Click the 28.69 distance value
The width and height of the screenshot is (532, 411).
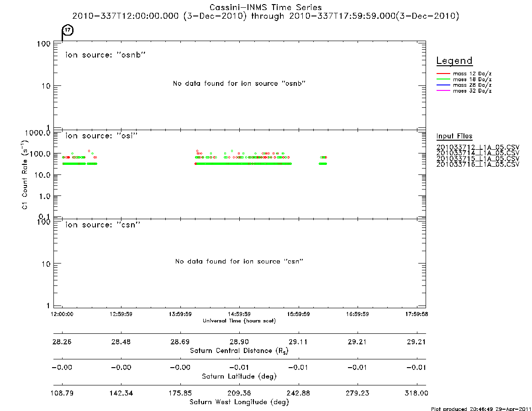[x=180, y=342]
